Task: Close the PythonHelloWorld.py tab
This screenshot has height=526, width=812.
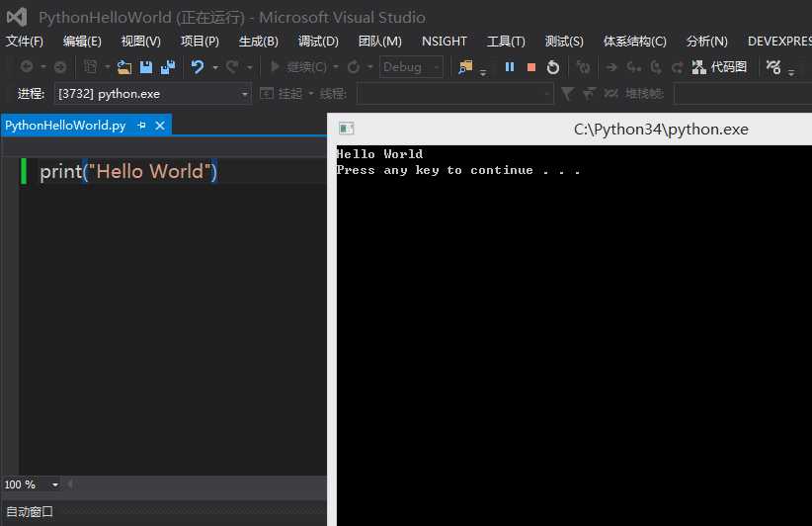Action: [x=160, y=126]
